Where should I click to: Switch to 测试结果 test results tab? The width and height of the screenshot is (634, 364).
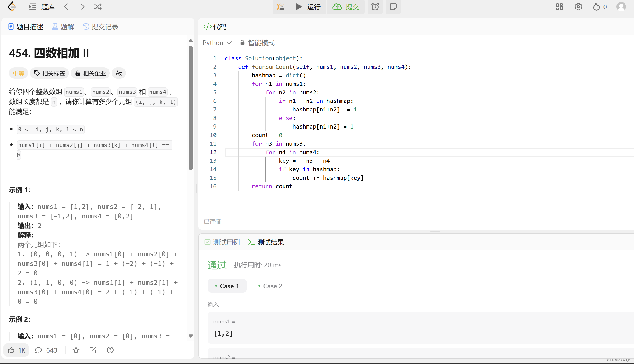pos(265,242)
